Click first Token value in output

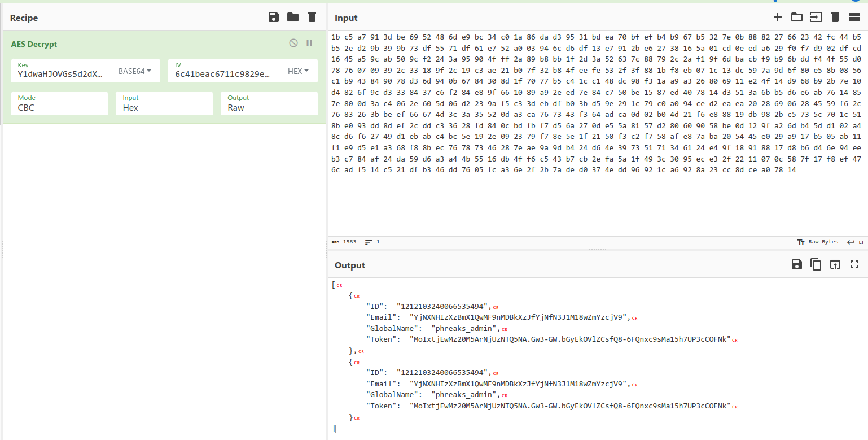[x=570, y=339]
